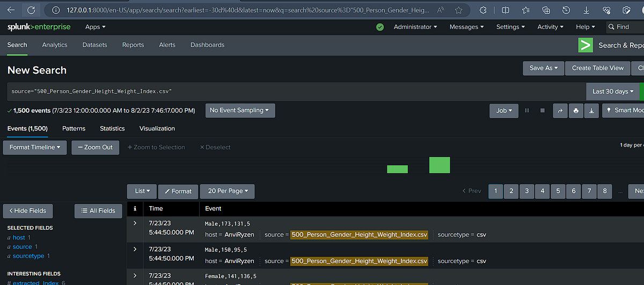
Task: Open the Help dropdown menu
Action: [586, 27]
